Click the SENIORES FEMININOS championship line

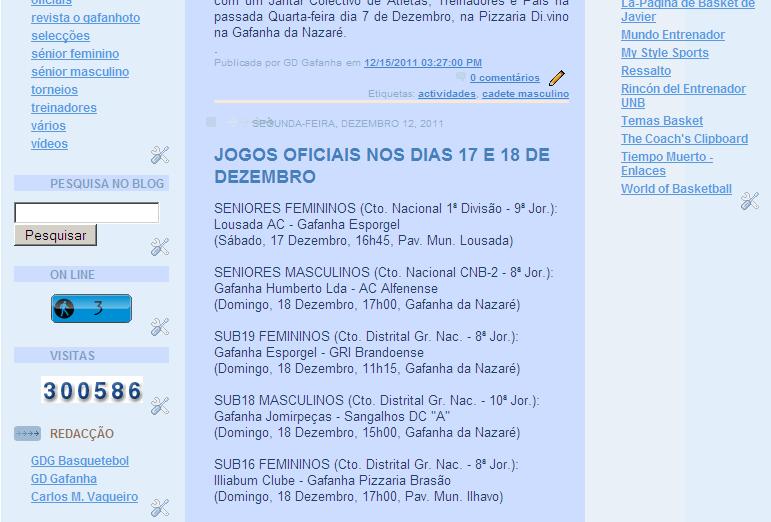[x=386, y=208]
